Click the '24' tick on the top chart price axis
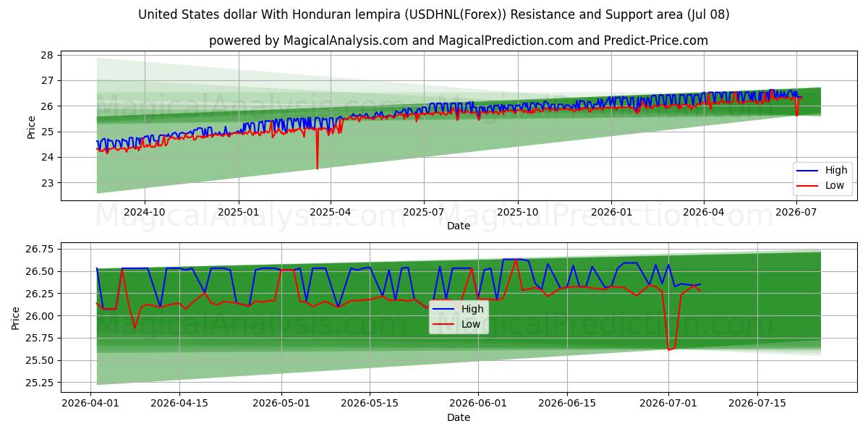 click(48, 157)
